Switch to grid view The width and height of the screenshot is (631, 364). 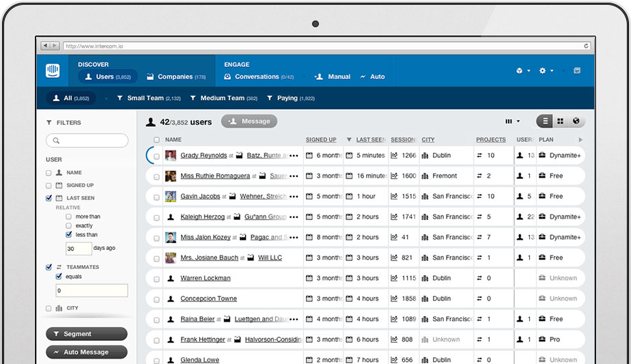pos(560,121)
